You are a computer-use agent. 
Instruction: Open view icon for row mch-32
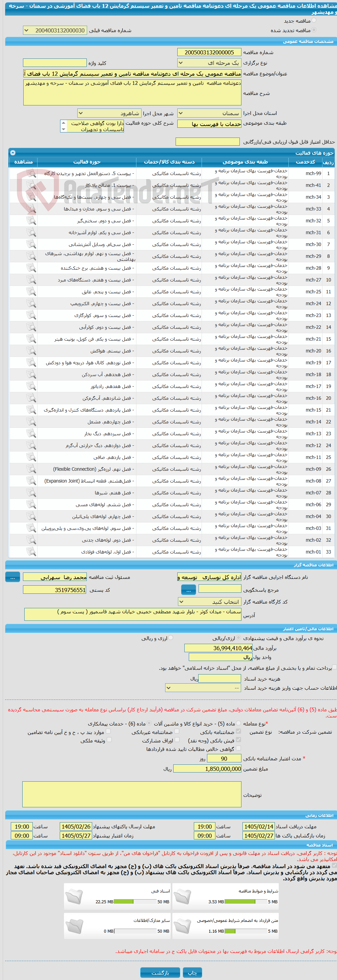tap(31, 221)
